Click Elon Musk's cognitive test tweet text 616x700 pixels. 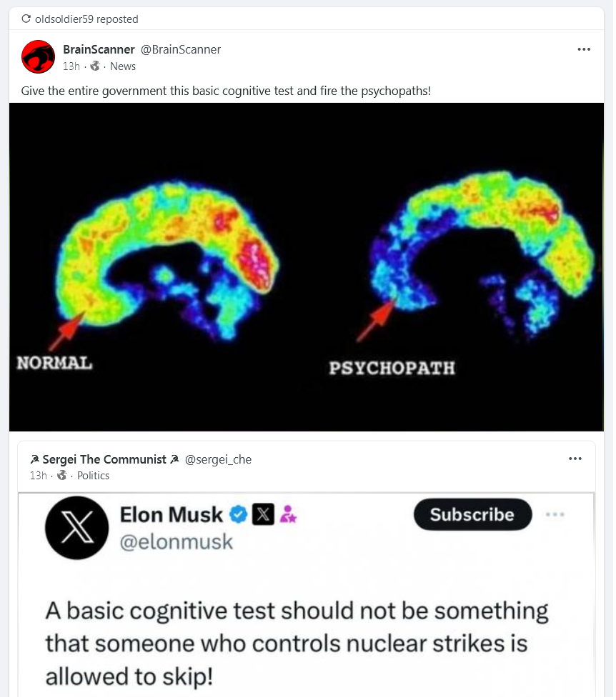[297, 644]
